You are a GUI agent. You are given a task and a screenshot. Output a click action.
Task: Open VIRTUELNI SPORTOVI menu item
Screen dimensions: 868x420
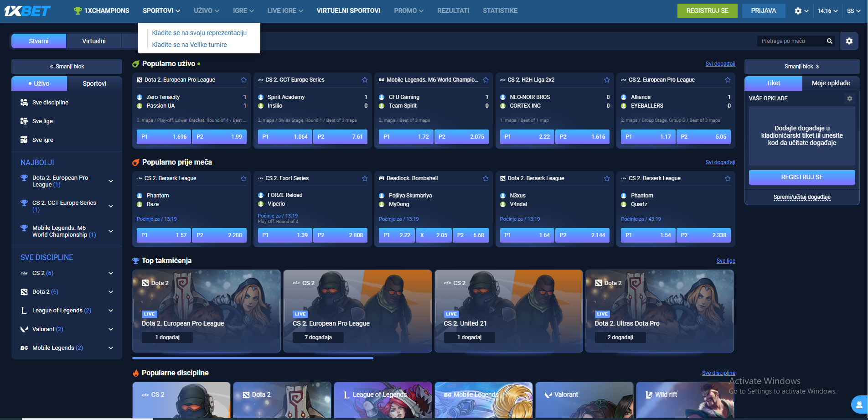[348, 10]
